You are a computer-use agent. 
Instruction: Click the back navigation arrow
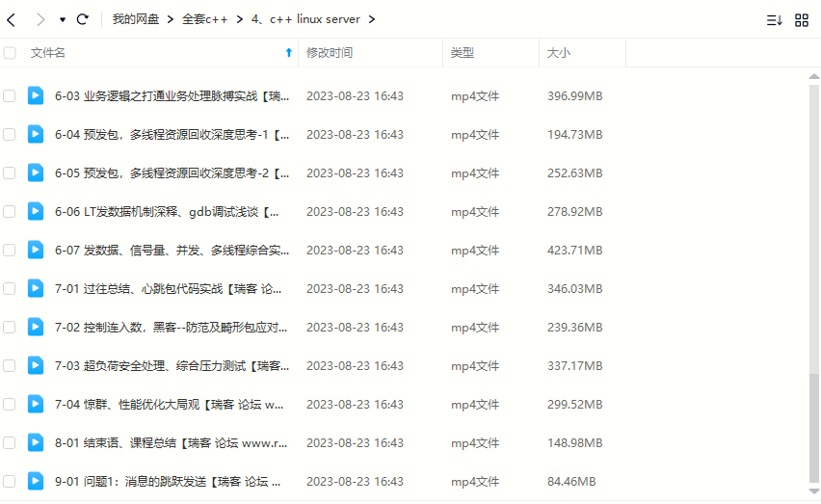coord(12,19)
